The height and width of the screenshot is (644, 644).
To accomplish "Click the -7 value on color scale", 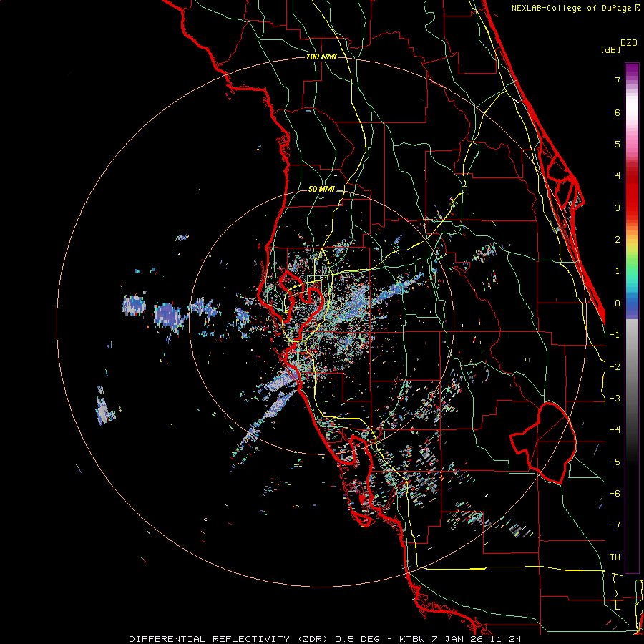I will 615,525.
